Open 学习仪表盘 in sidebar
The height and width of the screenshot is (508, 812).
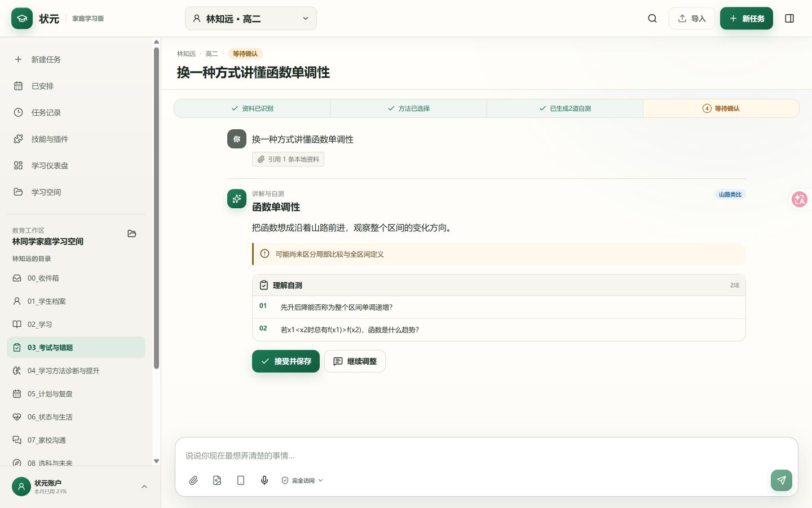point(76,165)
